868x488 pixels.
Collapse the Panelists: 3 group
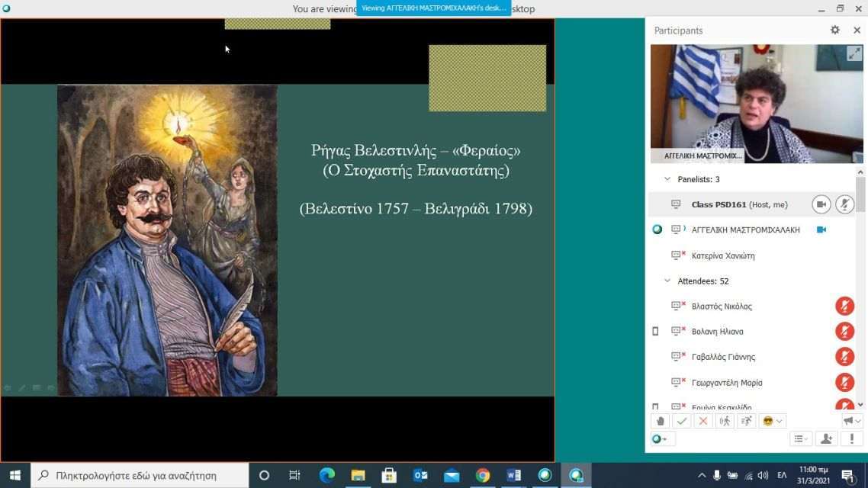pos(667,179)
